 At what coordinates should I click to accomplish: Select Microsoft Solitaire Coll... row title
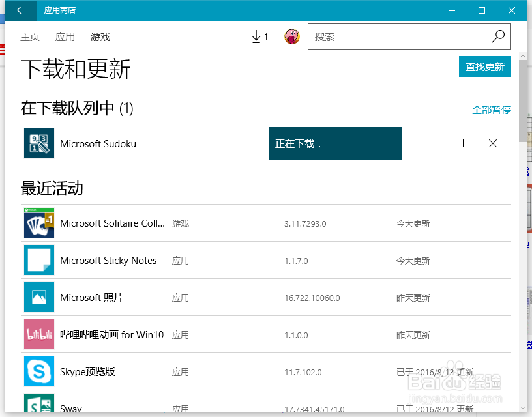tap(112, 223)
